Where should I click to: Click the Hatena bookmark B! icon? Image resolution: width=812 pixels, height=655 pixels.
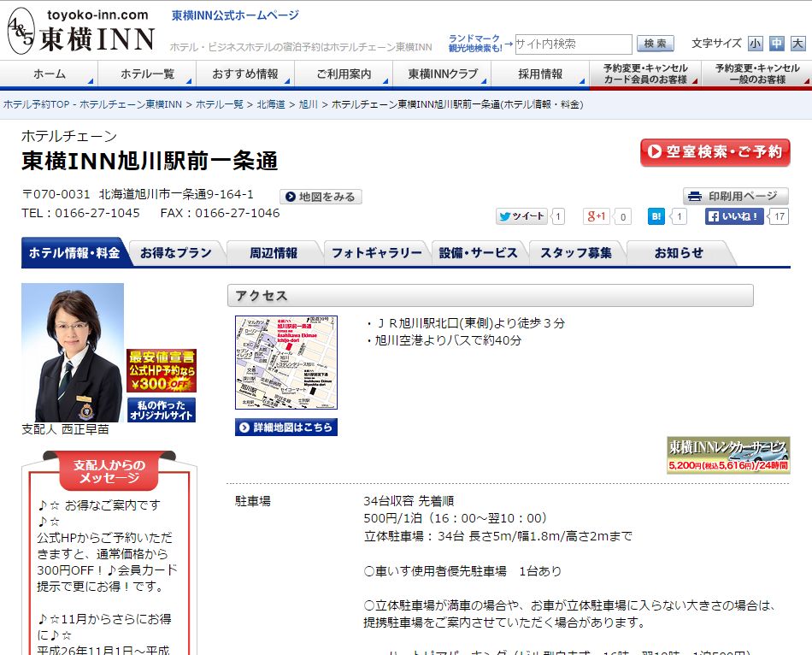click(656, 217)
